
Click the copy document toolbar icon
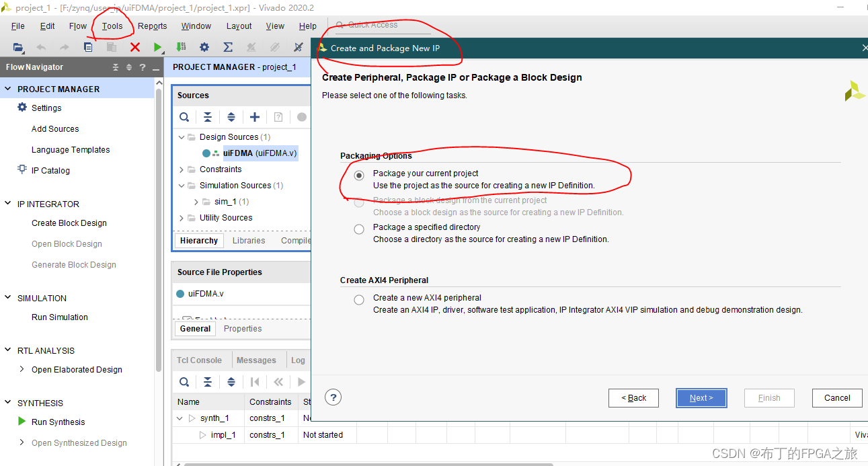(88, 47)
